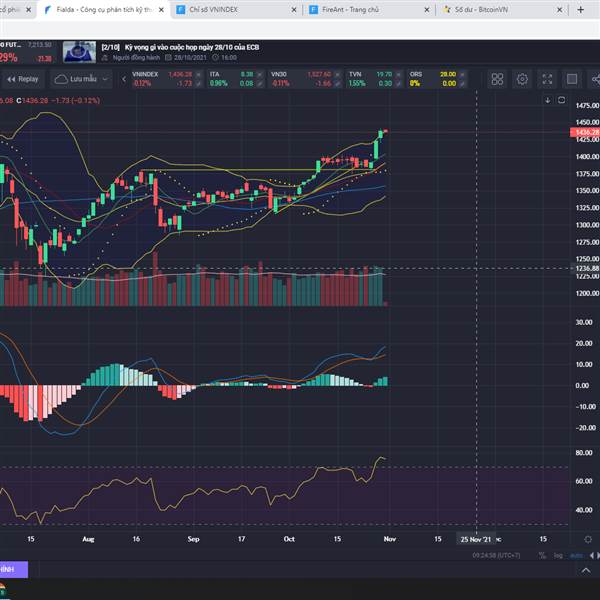The height and width of the screenshot is (600, 600).
Task: Toggle auto scale mode
Action: [x=576, y=555]
